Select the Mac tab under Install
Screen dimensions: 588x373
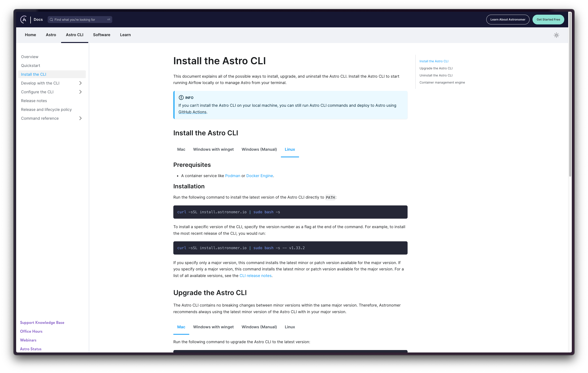pos(181,149)
